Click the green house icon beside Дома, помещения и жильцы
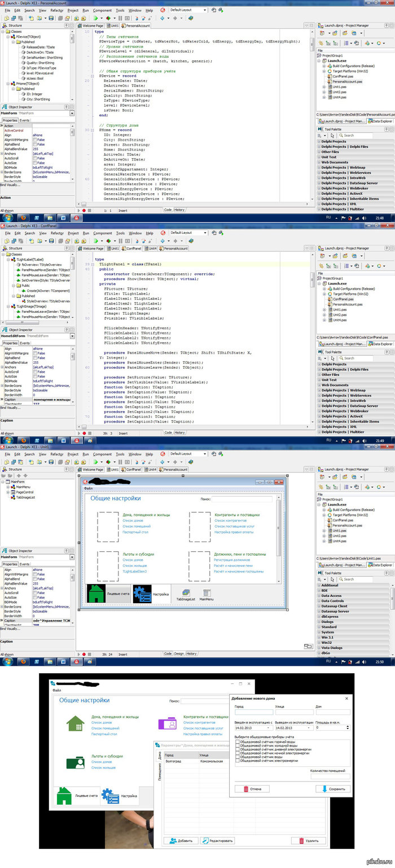The width and height of the screenshot is (395, 868). pyautogui.click(x=74, y=723)
